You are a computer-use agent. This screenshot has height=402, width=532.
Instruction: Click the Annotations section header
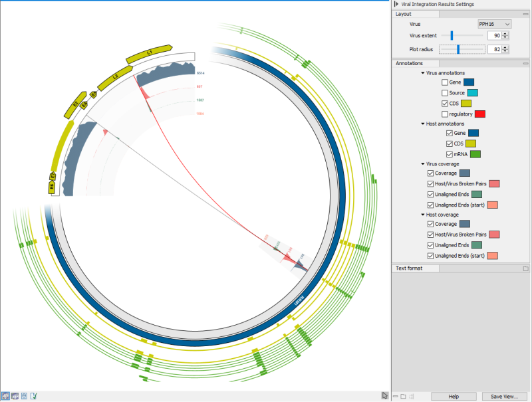(410, 63)
